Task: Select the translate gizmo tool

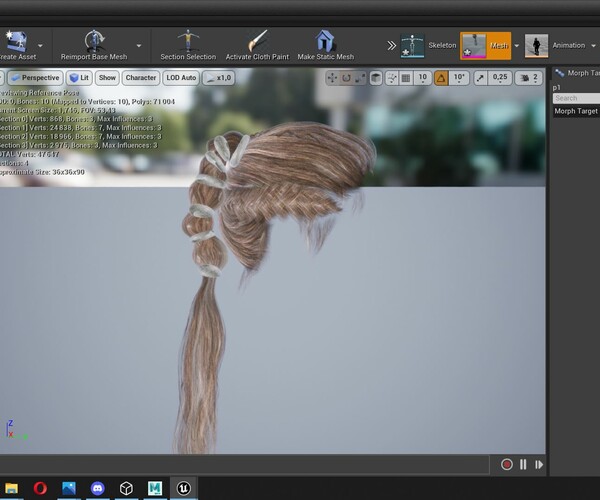Action: click(x=332, y=78)
